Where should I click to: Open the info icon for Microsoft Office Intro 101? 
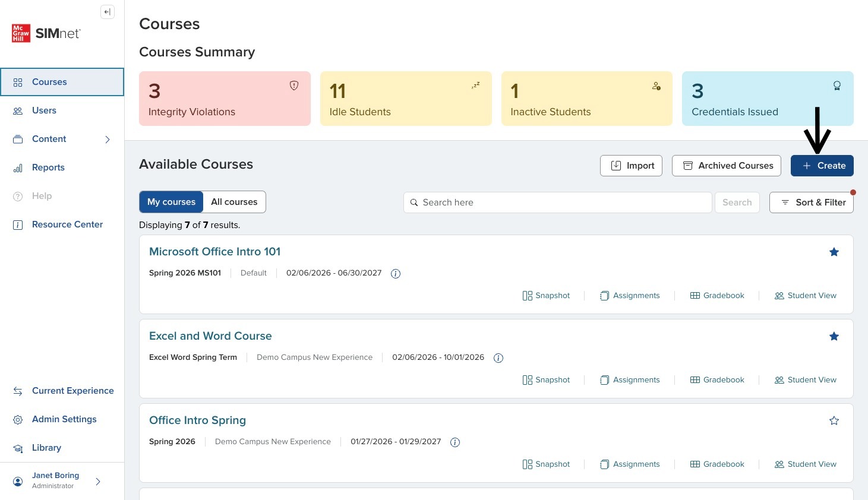(396, 274)
